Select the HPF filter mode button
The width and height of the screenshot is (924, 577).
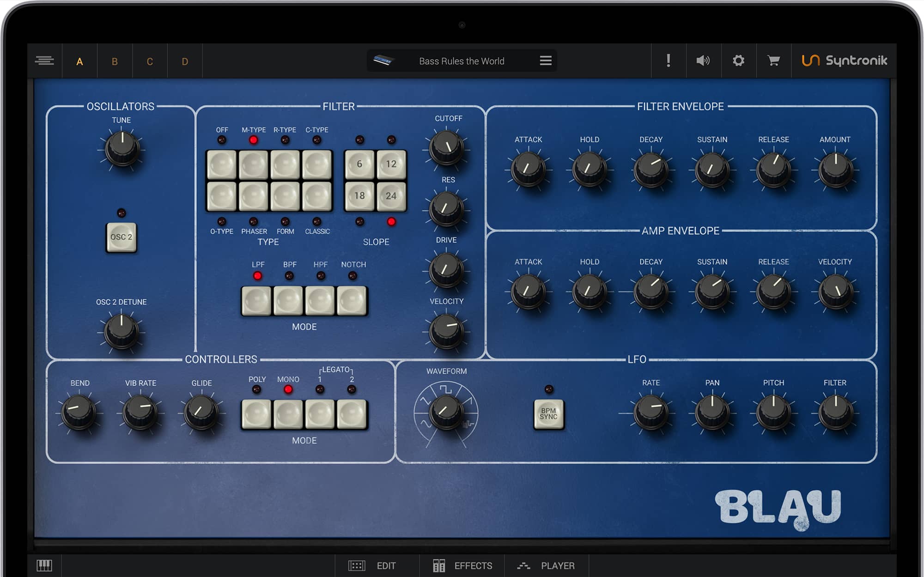pyautogui.click(x=320, y=300)
